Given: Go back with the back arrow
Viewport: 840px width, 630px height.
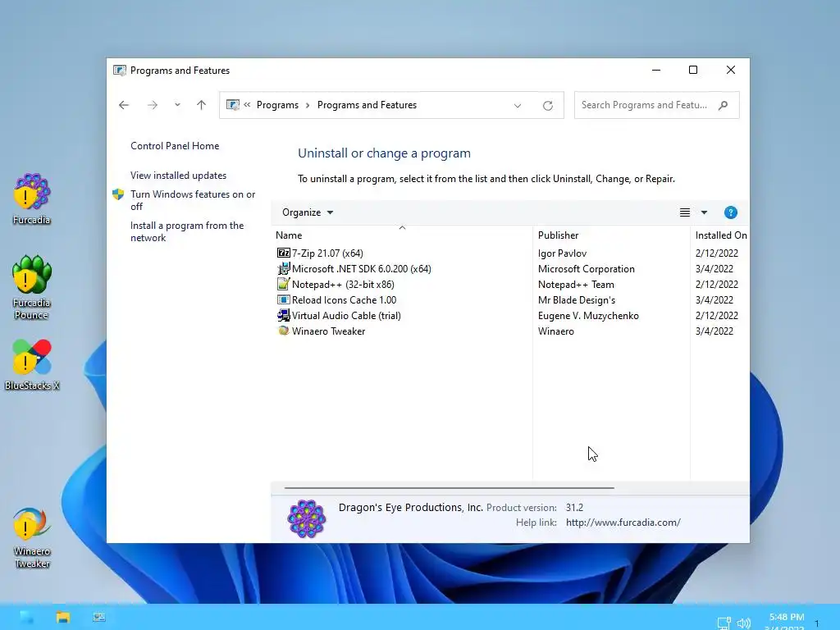Looking at the screenshot, I should 124,105.
